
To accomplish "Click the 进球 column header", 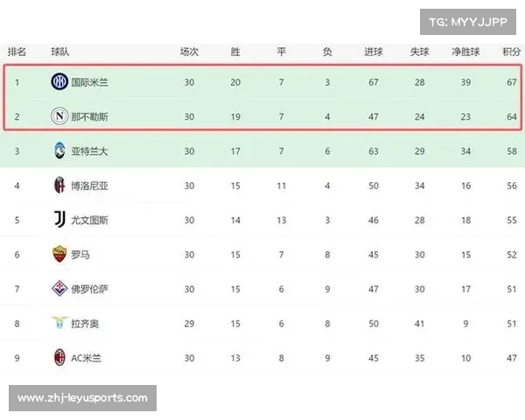I will click(x=374, y=52).
